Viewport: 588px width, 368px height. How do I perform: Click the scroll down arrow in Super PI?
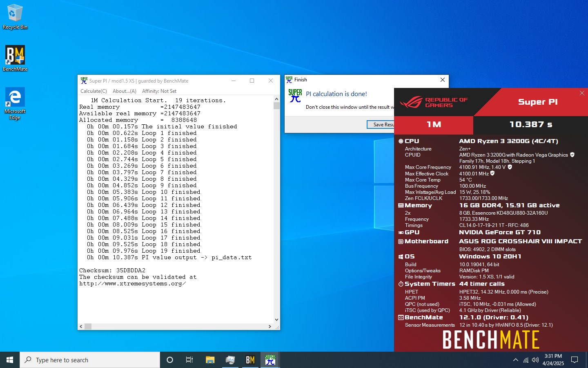coord(276,320)
